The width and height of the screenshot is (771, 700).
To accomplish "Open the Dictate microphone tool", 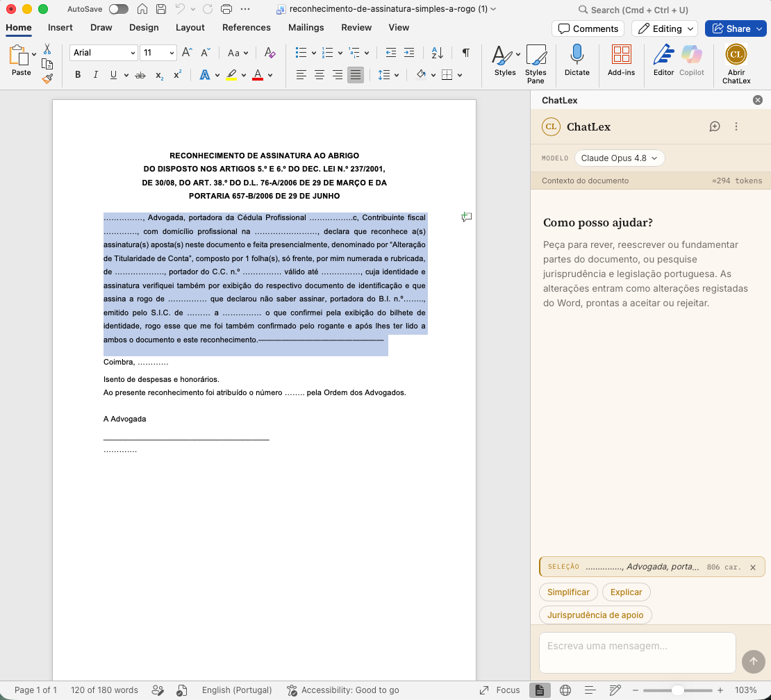I will [577, 60].
